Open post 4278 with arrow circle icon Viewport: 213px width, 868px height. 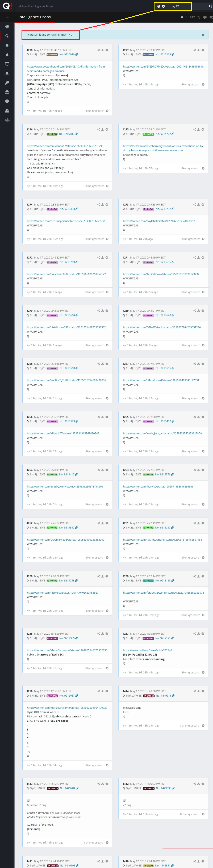click(107, 50)
